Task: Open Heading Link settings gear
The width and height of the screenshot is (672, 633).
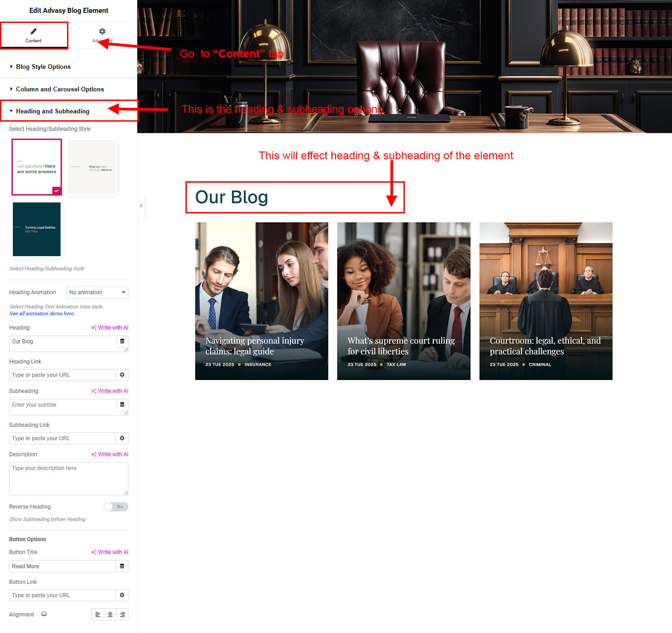Action: coord(122,375)
